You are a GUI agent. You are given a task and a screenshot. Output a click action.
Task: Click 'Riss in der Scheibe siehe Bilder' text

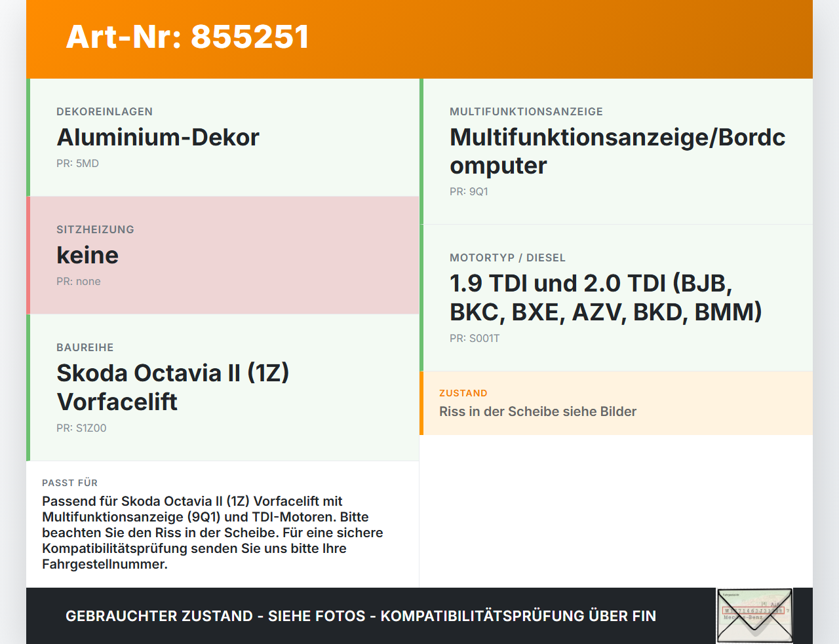[x=537, y=411]
